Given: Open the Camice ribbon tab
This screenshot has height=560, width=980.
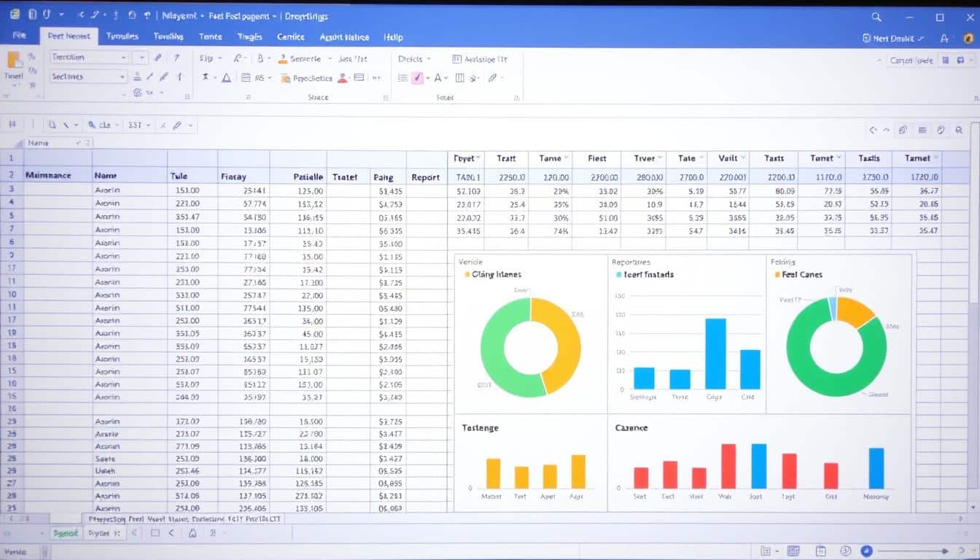Looking at the screenshot, I should tap(290, 36).
